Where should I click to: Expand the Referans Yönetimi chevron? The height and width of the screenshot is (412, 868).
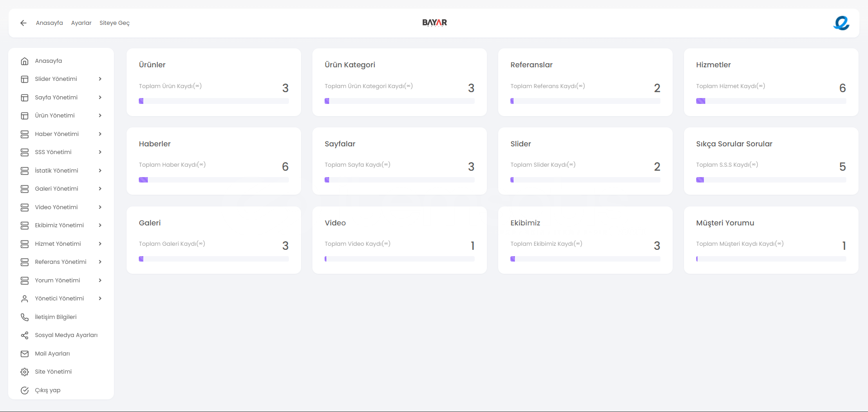point(100,262)
